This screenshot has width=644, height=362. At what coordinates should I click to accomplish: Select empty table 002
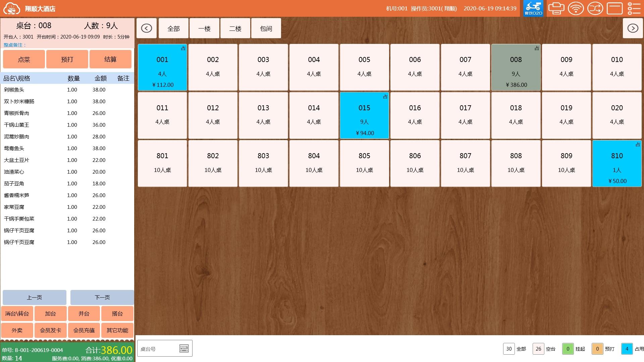213,67
